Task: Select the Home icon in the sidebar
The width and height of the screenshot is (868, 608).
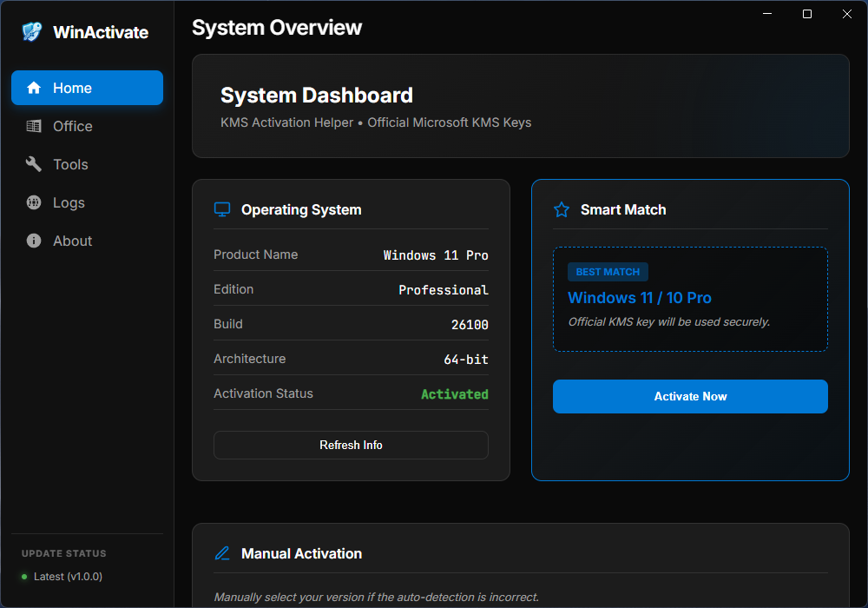Action: (x=34, y=87)
